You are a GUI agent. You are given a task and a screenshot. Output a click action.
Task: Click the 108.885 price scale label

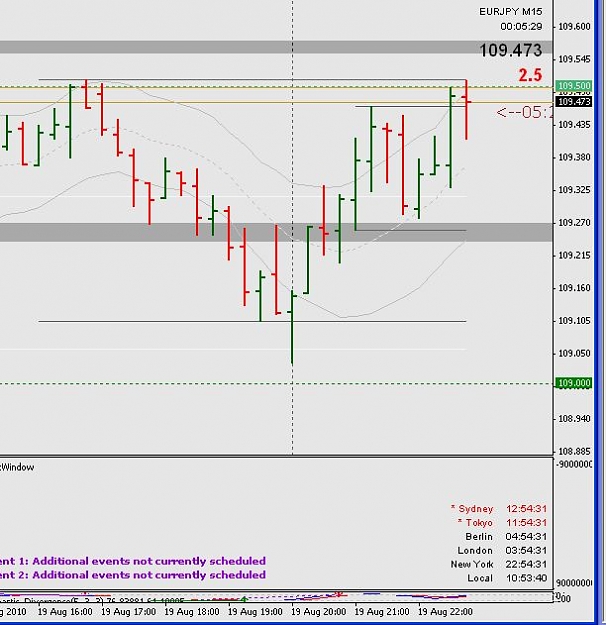point(574,451)
